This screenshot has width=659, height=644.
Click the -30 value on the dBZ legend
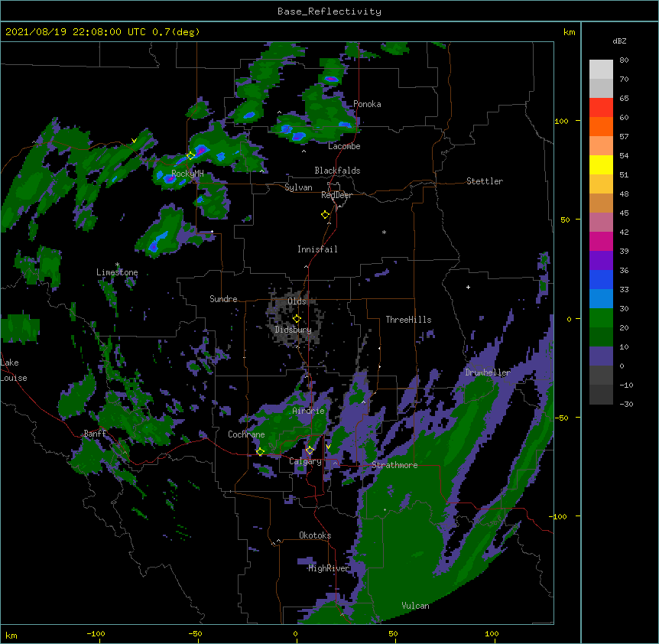(626, 404)
